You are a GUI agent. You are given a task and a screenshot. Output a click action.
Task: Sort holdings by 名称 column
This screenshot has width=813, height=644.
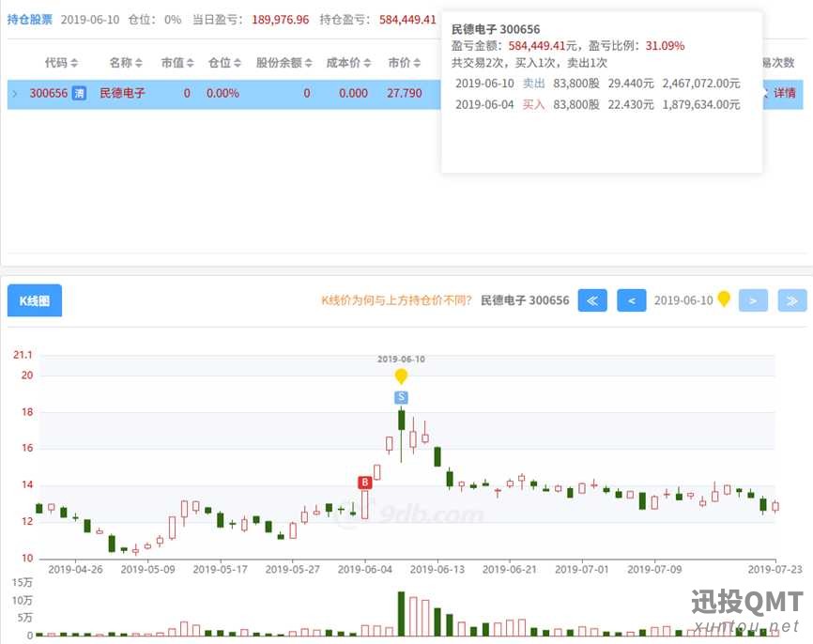[x=126, y=63]
